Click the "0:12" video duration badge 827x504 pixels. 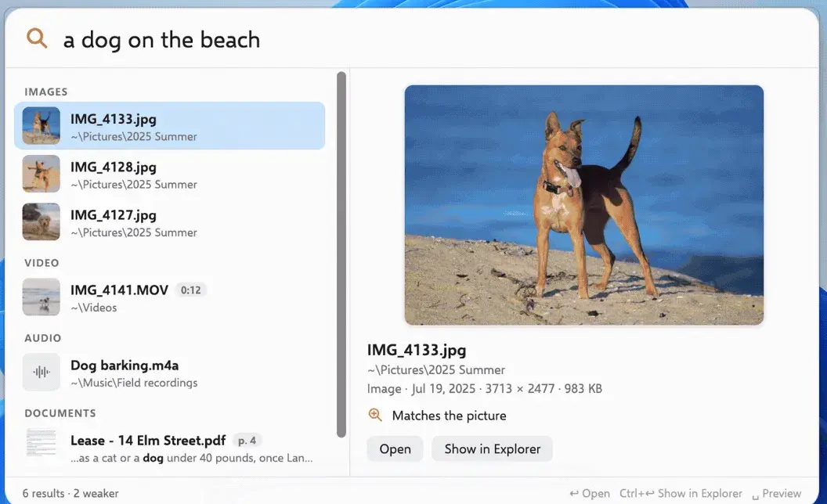pos(190,290)
